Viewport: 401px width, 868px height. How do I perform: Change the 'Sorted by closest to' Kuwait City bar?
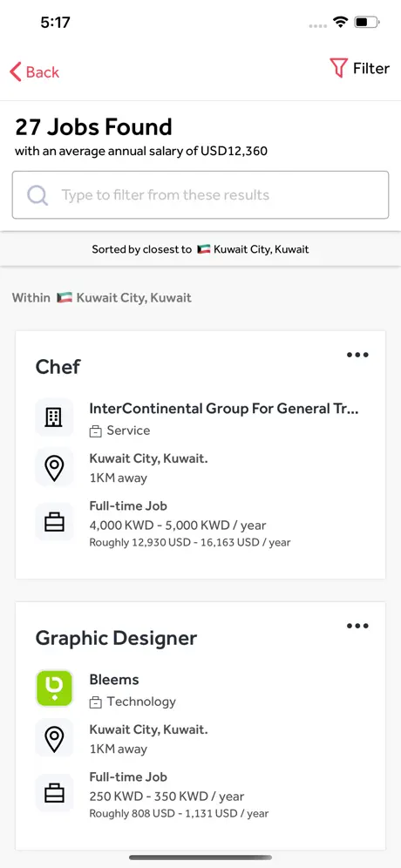pos(200,249)
